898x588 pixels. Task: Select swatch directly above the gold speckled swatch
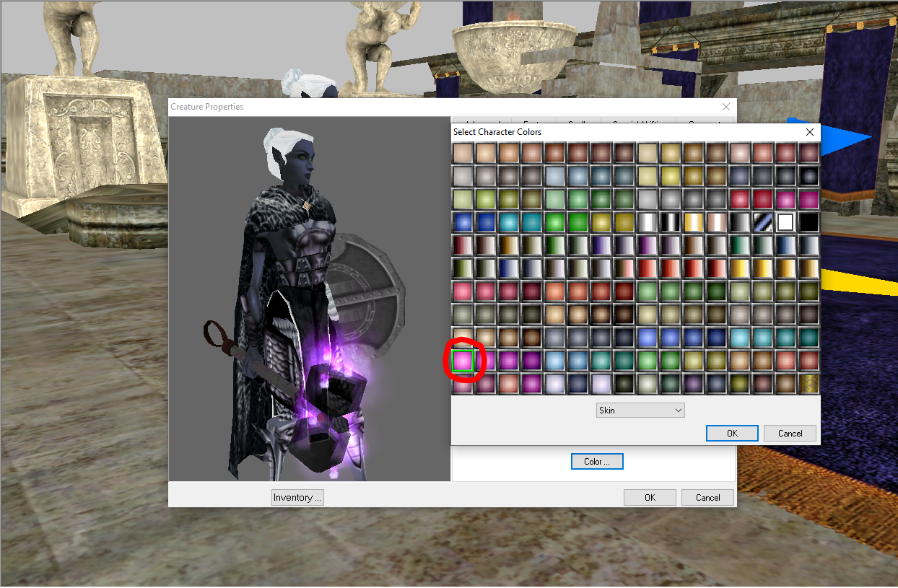pos(808,360)
